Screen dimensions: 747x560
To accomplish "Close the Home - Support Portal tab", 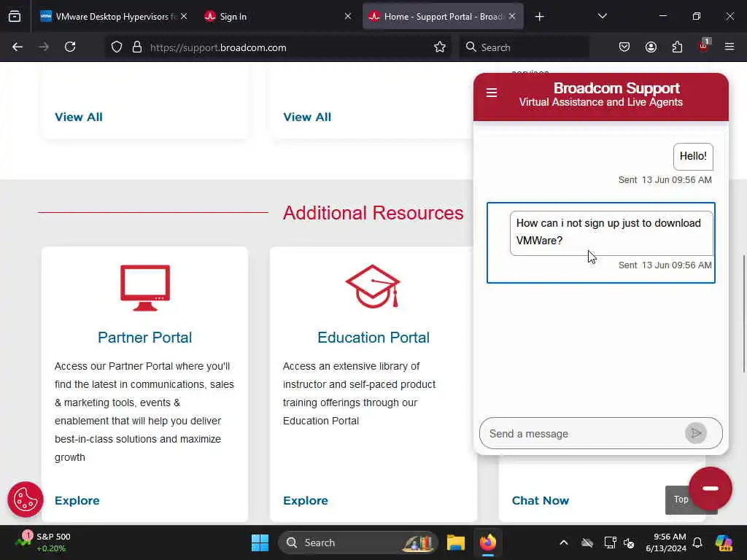I will [512, 17].
